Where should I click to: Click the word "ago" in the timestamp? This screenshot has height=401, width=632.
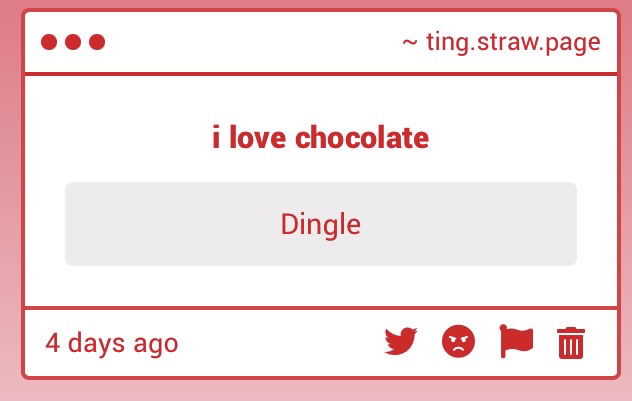(155, 345)
